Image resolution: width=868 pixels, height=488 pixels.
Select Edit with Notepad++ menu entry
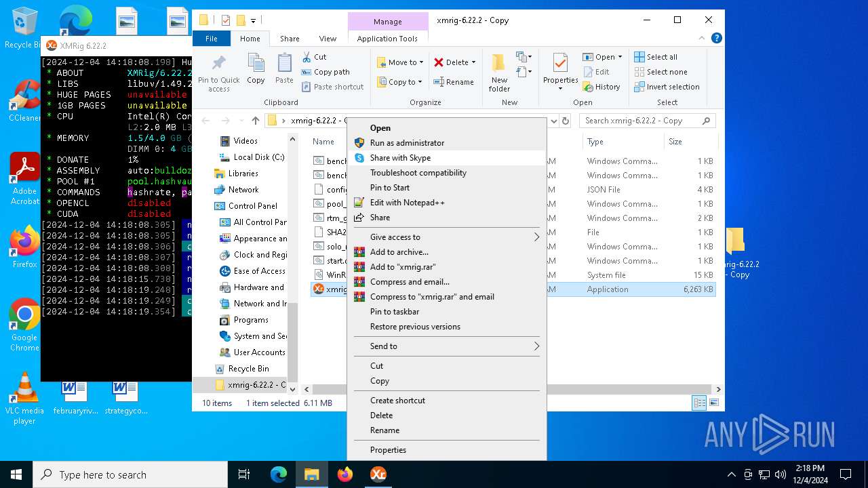(447, 203)
